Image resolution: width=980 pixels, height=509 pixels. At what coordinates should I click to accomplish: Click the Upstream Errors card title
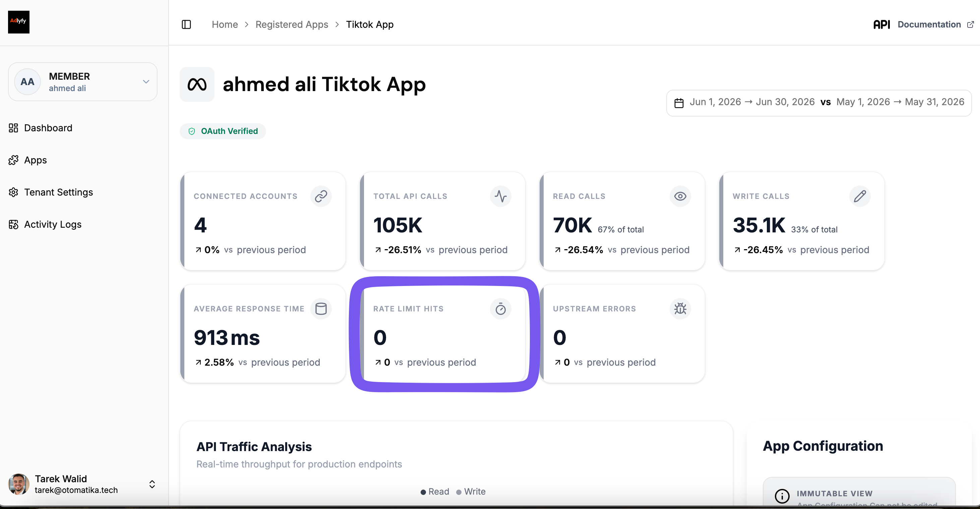click(594, 309)
